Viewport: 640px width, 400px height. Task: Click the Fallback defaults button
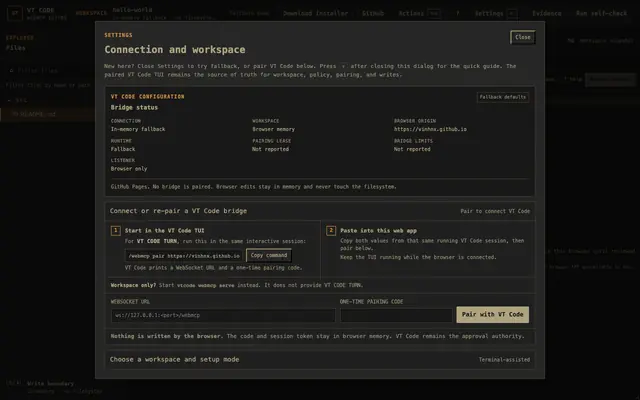pos(502,97)
